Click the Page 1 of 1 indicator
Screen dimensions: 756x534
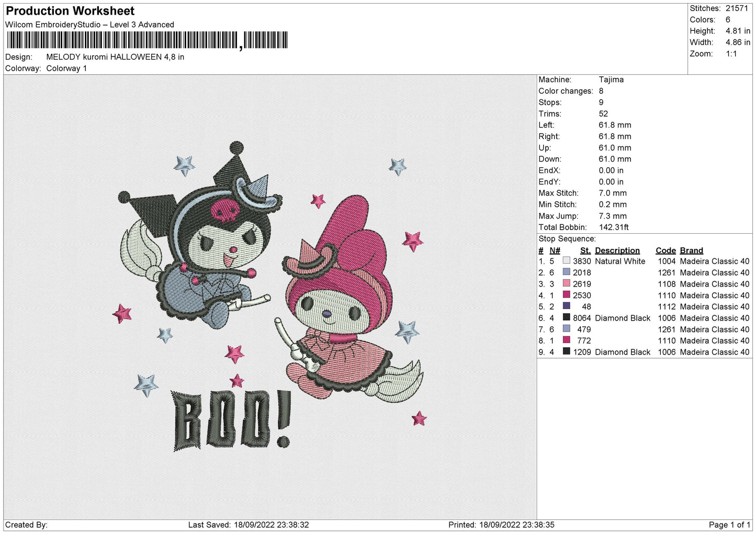pyautogui.click(x=729, y=525)
